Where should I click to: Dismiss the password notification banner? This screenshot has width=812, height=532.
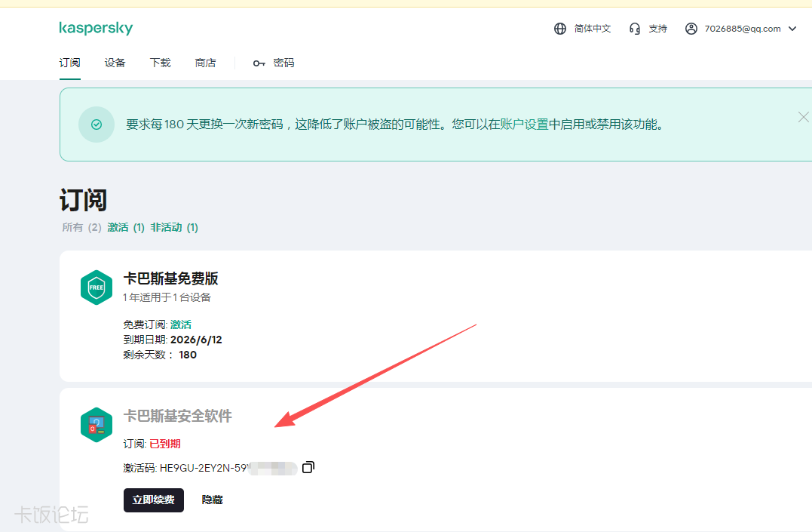pos(803,117)
